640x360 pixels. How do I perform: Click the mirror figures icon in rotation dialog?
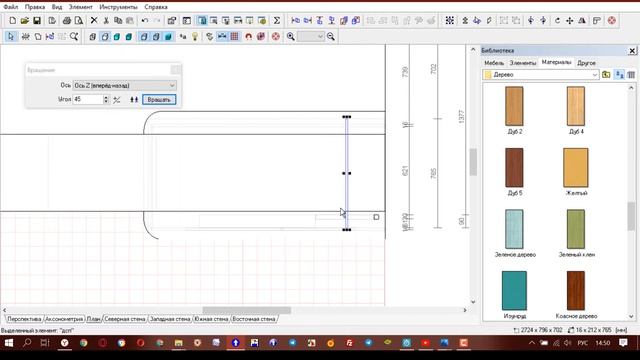point(134,100)
